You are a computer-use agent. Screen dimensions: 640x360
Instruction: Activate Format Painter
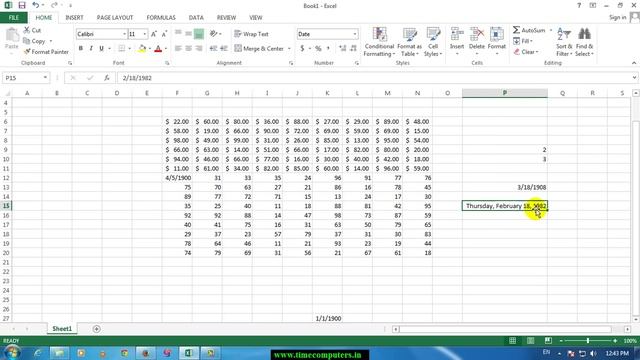tap(46, 52)
